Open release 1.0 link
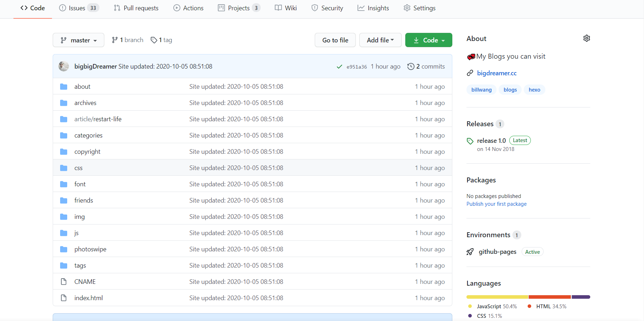Viewport: 644px width, 321px height. click(x=491, y=141)
